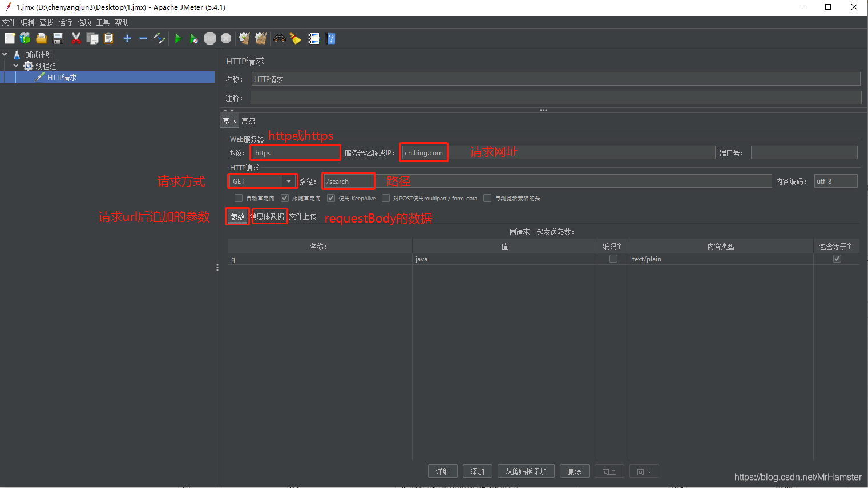The height and width of the screenshot is (488, 868).
Task: Click the test plan flask icon
Action: point(17,55)
